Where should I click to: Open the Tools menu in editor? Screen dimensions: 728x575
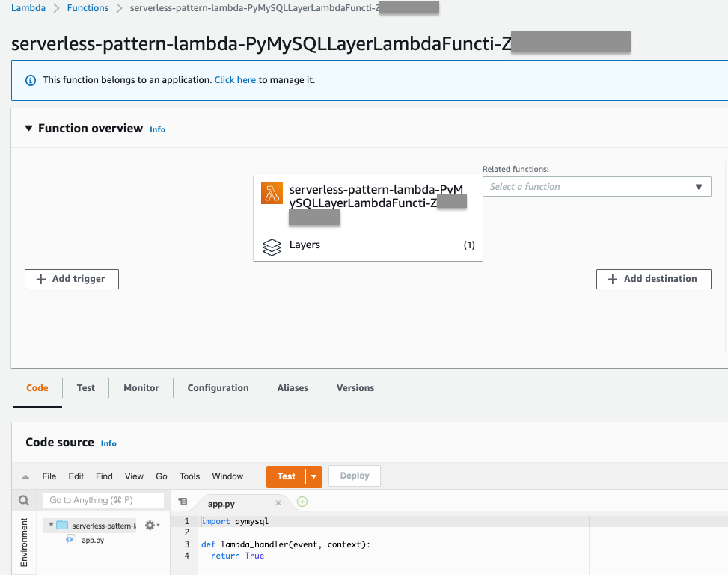189,476
